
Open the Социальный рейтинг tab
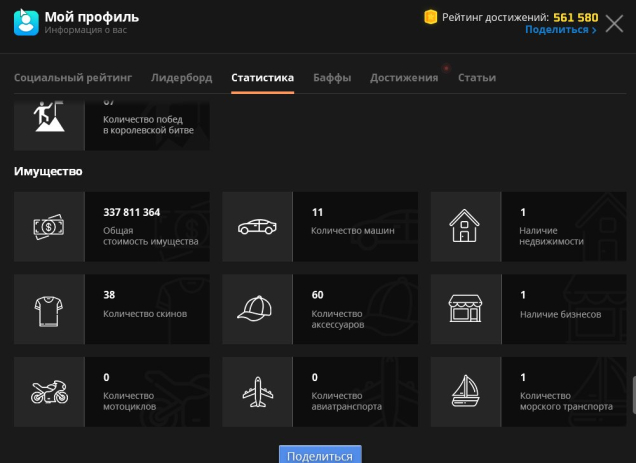[x=73, y=78]
